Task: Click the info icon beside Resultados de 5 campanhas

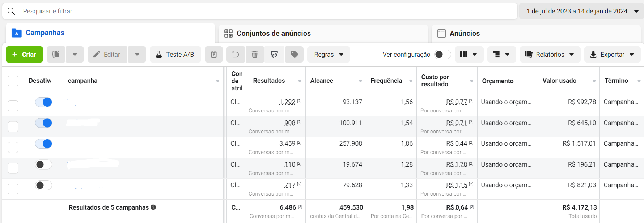Action: click(153, 207)
